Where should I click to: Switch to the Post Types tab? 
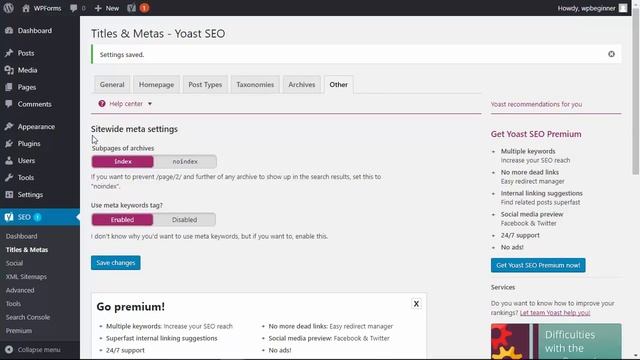tap(205, 84)
